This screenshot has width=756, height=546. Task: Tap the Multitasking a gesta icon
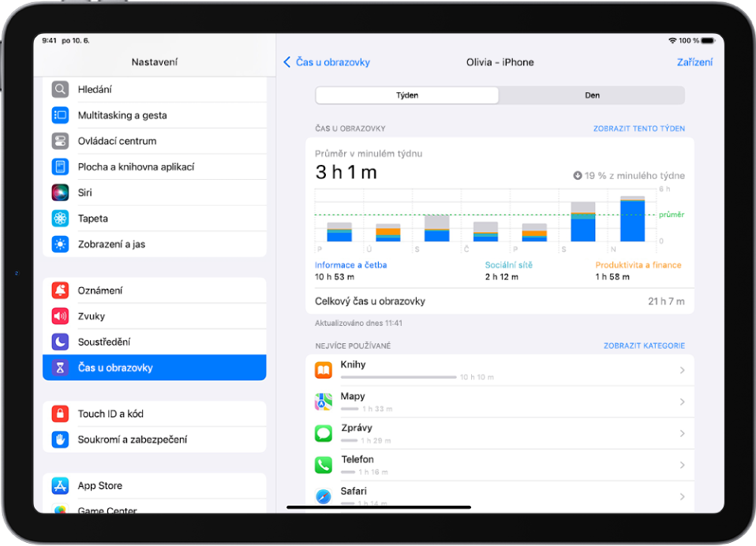pyautogui.click(x=60, y=115)
